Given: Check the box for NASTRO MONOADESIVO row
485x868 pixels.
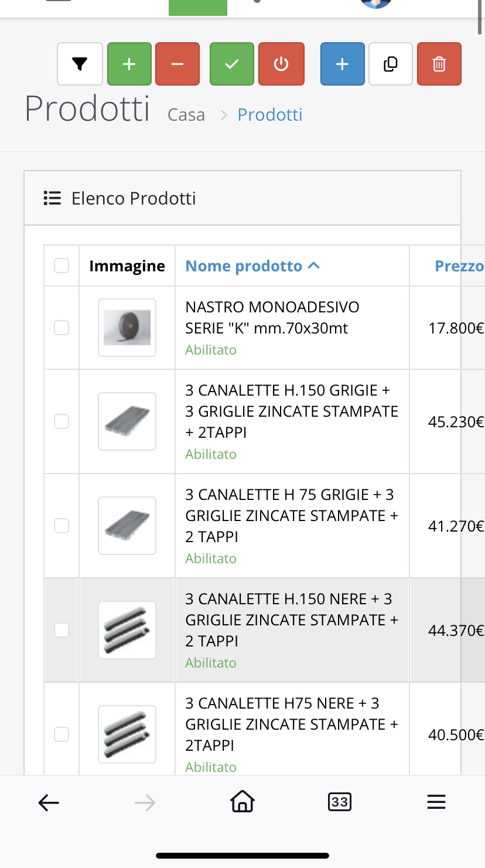Looking at the screenshot, I should point(62,328).
